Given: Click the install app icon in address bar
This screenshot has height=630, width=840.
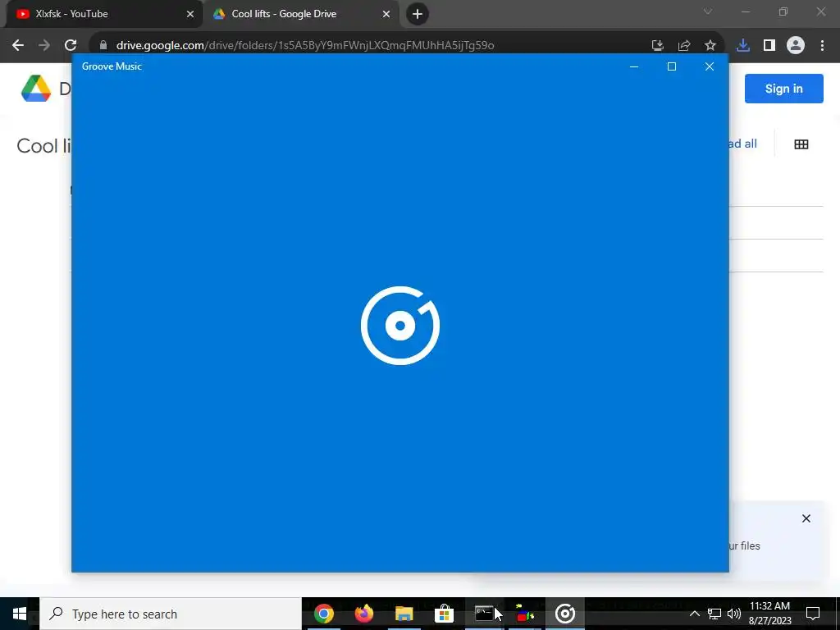Looking at the screenshot, I should [658, 46].
